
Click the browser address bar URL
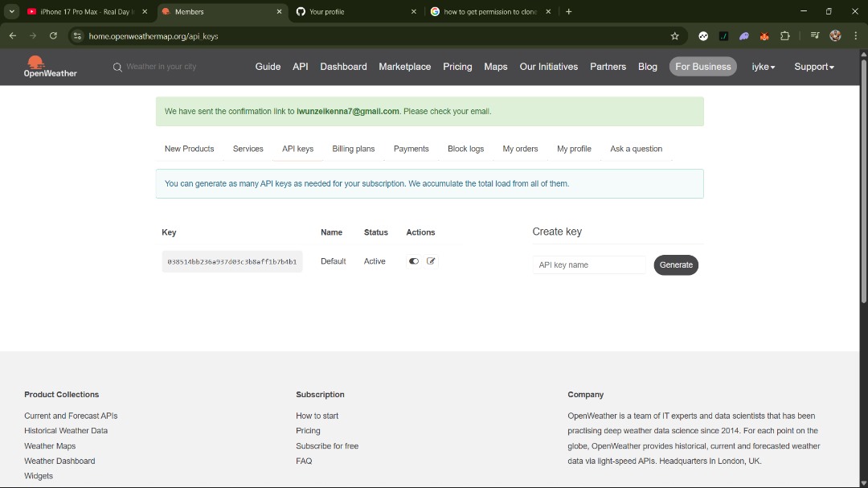(x=154, y=36)
